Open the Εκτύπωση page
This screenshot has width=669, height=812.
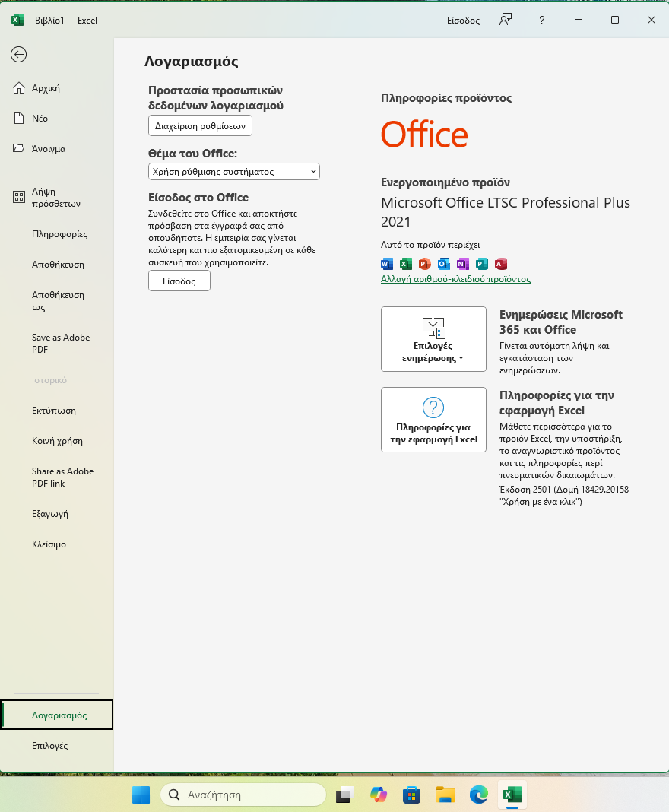[x=56, y=411]
